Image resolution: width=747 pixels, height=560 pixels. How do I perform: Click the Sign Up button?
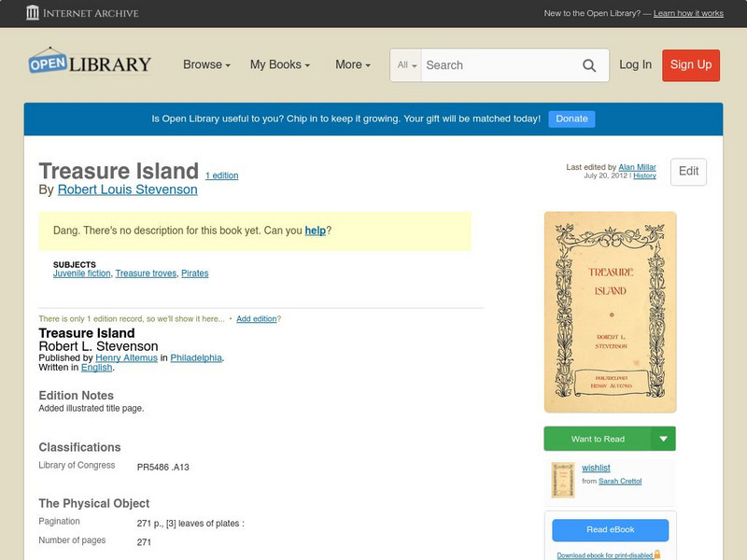click(691, 65)
